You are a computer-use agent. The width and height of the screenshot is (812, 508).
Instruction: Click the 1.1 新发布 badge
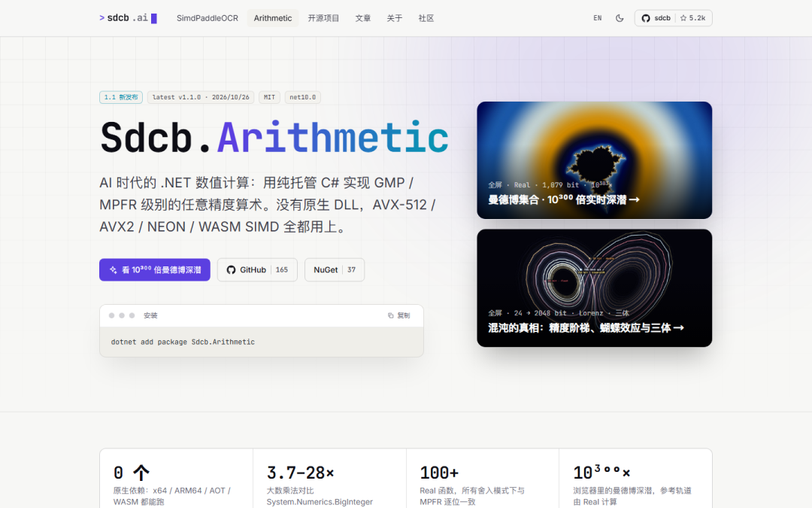pyautogui.click(x=121, y=97)
